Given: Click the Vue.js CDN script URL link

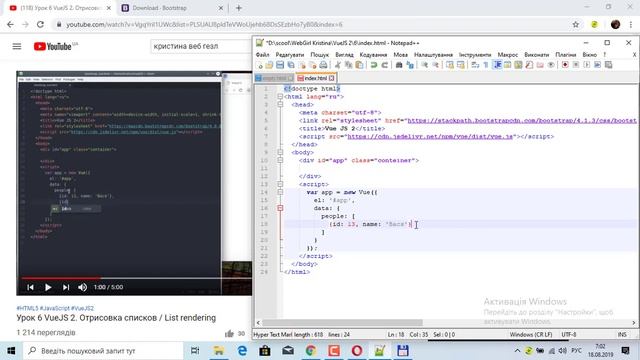Looking at the screenshot, I should coord(430,136).
